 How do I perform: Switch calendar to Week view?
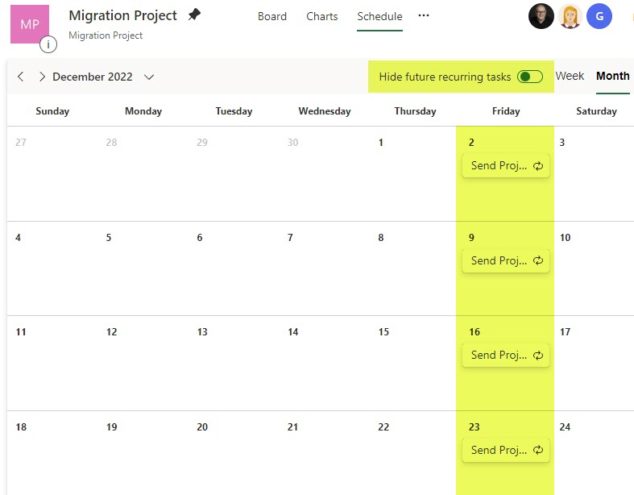[570, 76]
